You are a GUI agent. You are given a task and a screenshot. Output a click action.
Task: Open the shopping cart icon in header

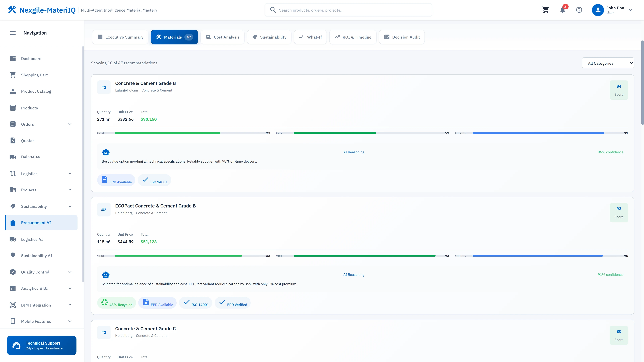[545, 10]
